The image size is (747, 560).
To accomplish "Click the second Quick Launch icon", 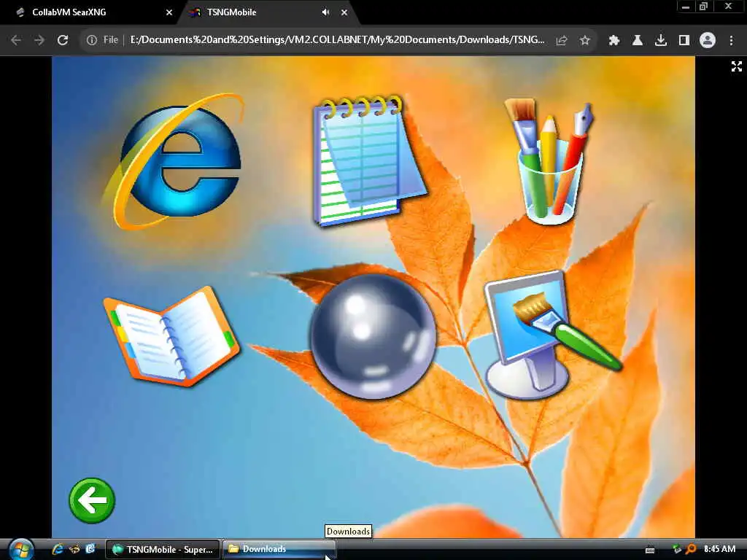I will tap(74, 549).
